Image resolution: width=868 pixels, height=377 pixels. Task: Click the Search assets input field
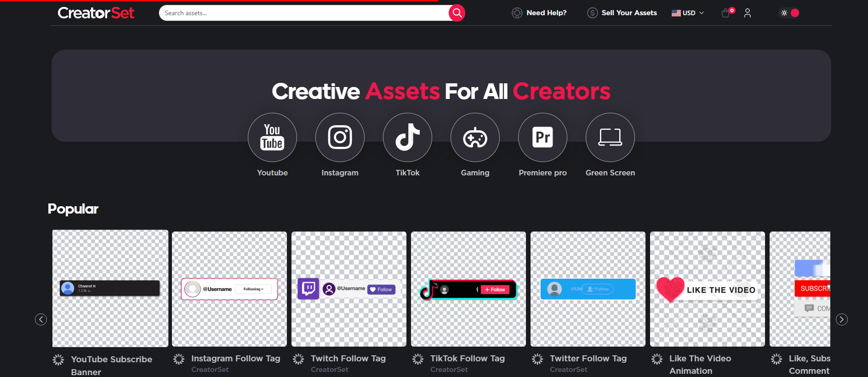click(304, 13)
